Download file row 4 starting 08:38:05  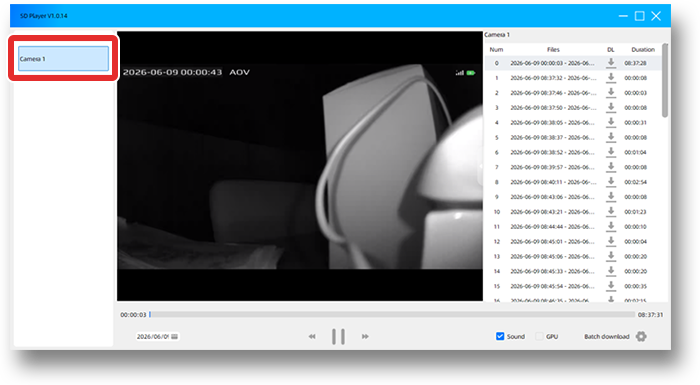[x=611, y=122]
